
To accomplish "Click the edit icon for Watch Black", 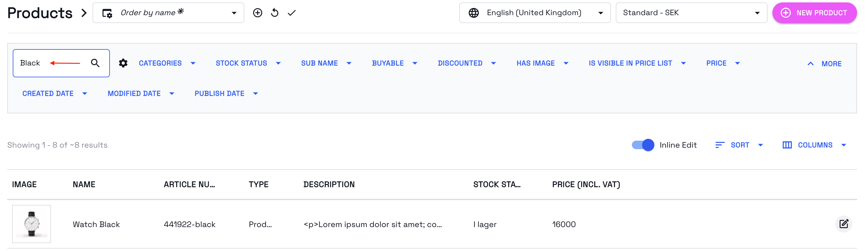I will click(x=844, y=224).
